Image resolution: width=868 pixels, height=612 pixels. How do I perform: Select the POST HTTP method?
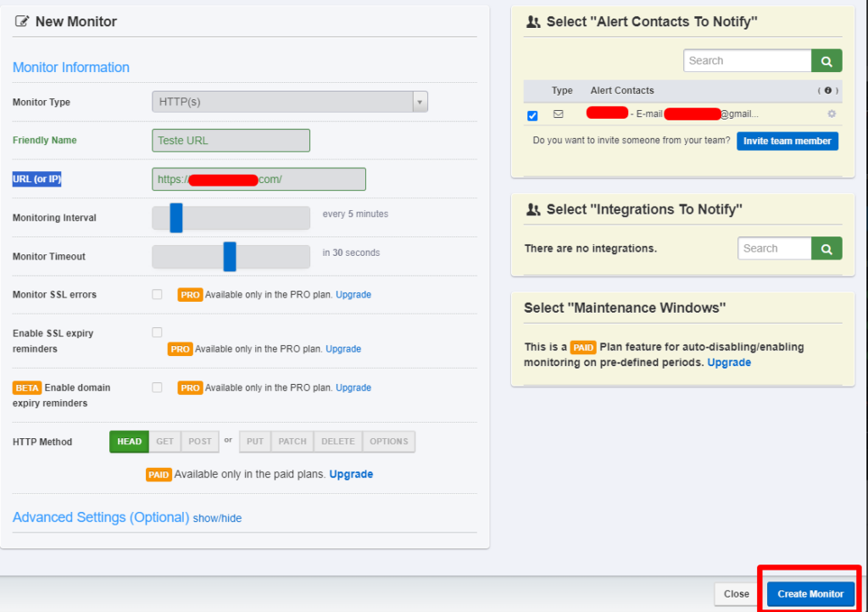tap(200, 442)
